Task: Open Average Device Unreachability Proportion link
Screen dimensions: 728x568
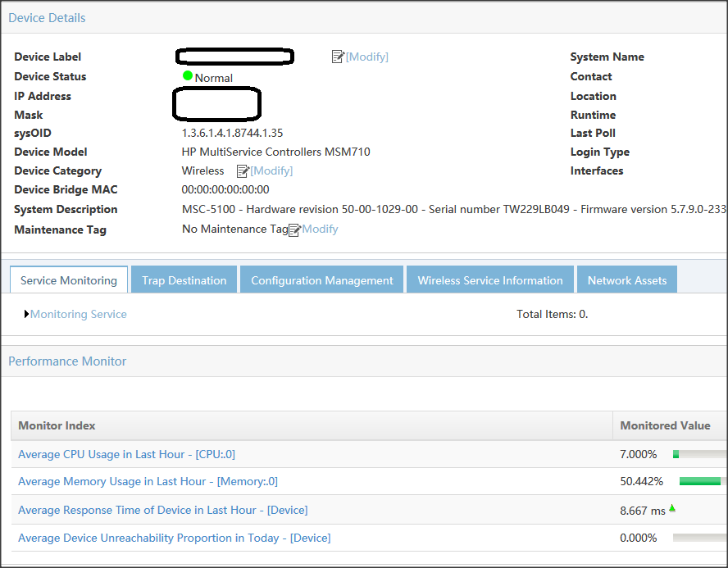Action: pyautogui.click(x=175, y=538)
